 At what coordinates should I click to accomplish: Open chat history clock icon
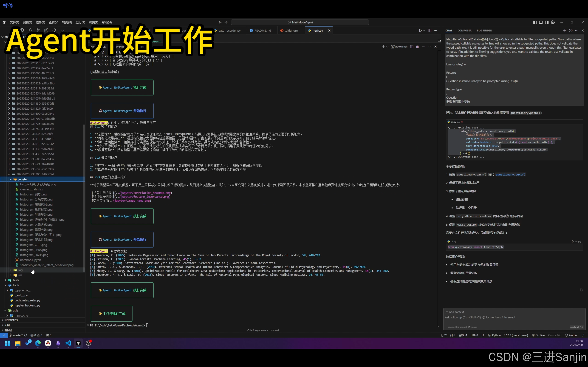(571, 31)
